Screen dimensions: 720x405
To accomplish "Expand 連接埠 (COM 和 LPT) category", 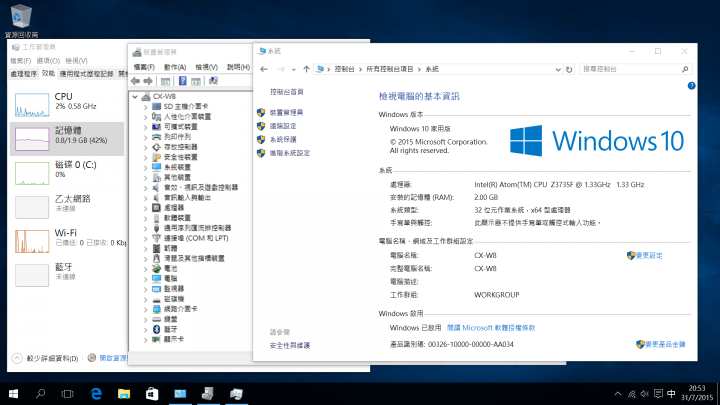I will pos(145,238).
